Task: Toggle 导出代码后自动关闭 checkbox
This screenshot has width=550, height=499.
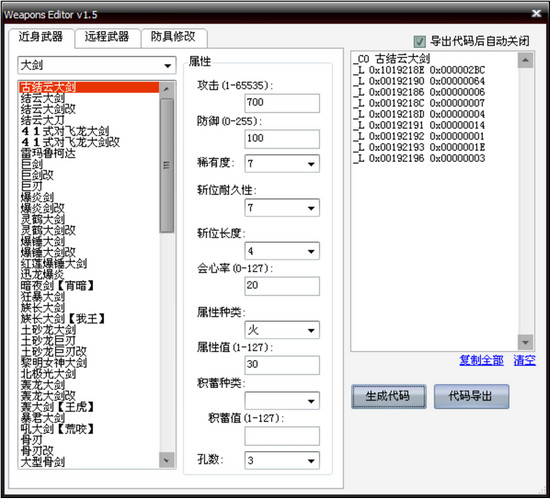Action: click(420, 41)
